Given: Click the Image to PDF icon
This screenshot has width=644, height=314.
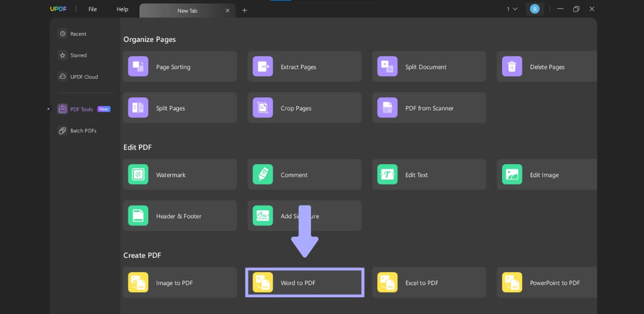Looking at the screenshot, I should tap(138, 283).
